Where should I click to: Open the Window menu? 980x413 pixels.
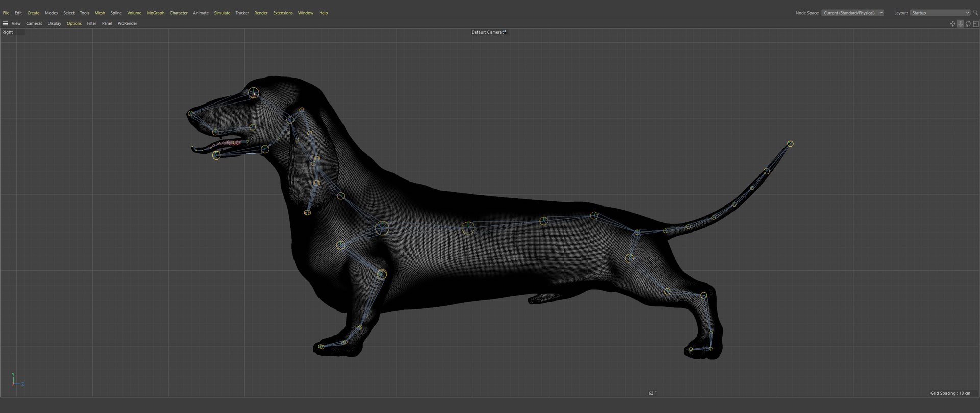(x=306, y=13)
